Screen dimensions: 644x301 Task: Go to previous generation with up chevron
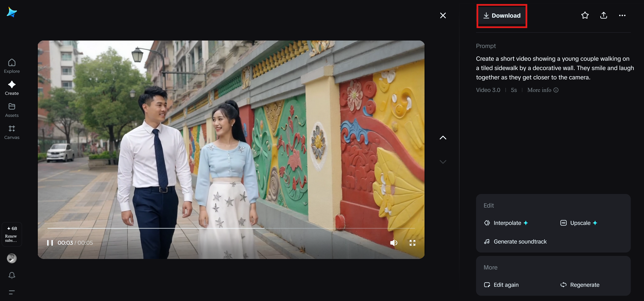point(443,137)
